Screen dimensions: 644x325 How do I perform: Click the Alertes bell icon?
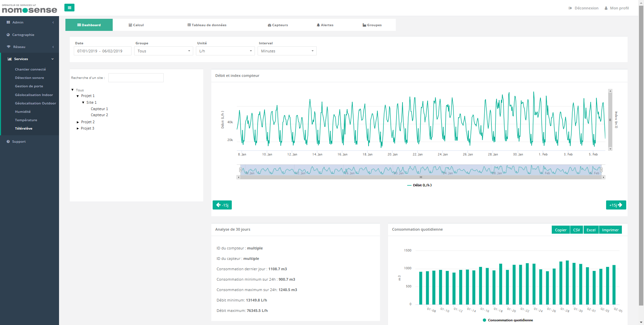coord(318,25)
